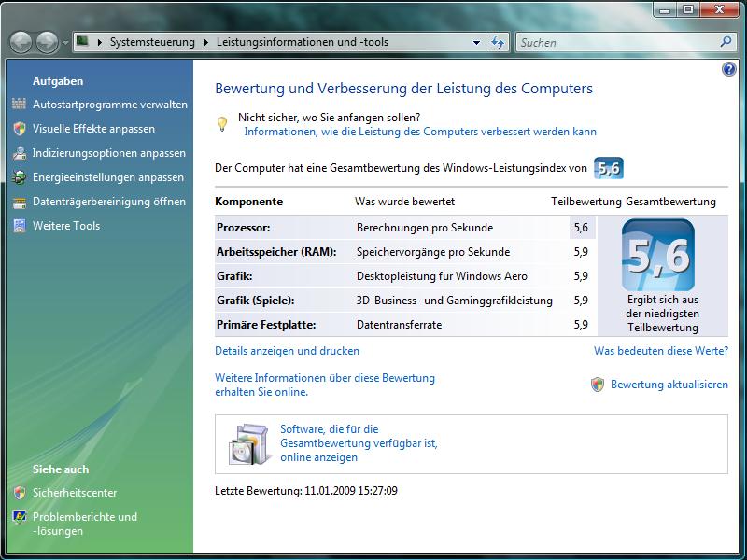Go forward with the forward arrow button
The image size is (747, 560).
point(48,42)
